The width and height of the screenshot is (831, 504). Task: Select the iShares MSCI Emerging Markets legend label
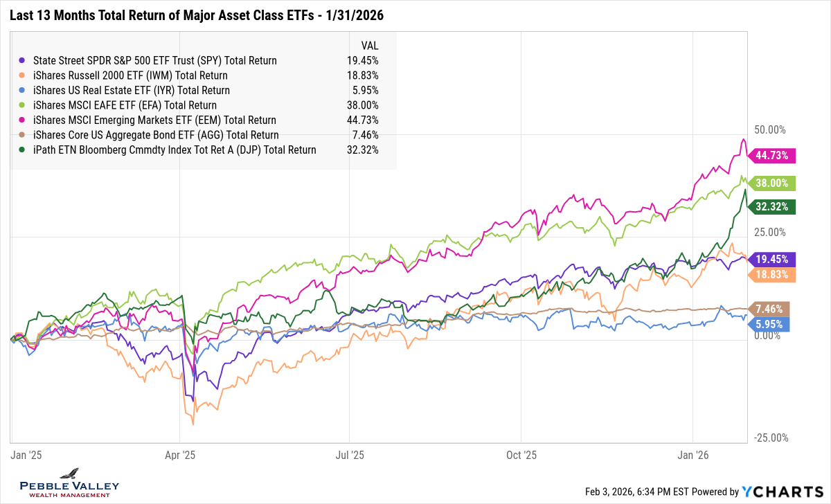click(x=154, y=120)
